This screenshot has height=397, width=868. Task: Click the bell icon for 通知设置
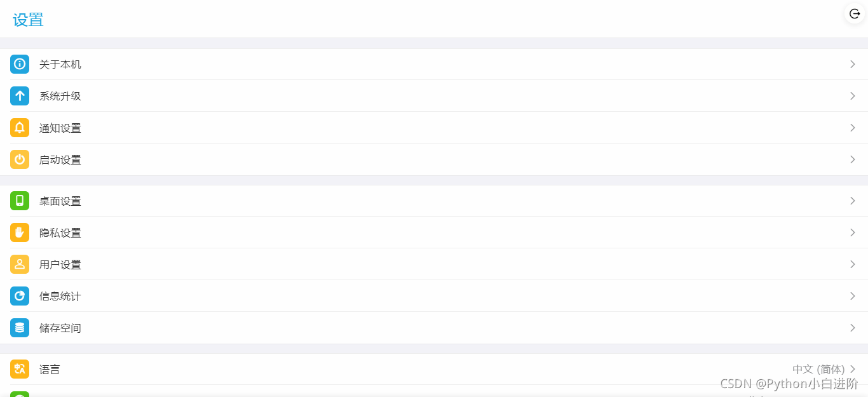(20, 128)
